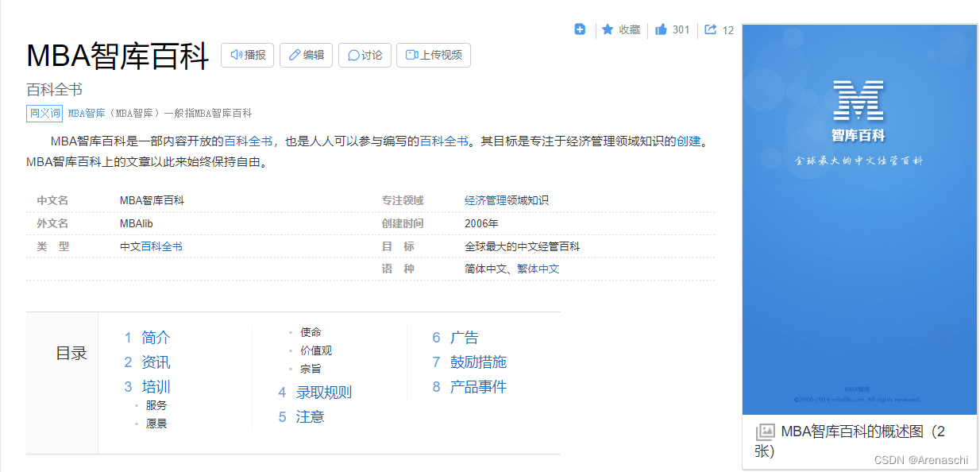The image size is (980, 472).
Task: Open the 经济管理 link in info table
Action: click(x=485, y=201)
